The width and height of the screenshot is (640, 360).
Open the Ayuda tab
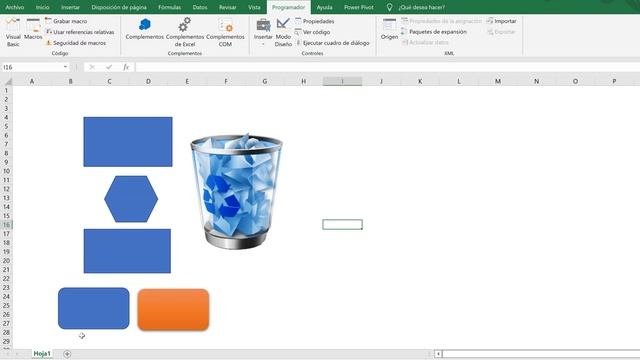coord(324,7)
